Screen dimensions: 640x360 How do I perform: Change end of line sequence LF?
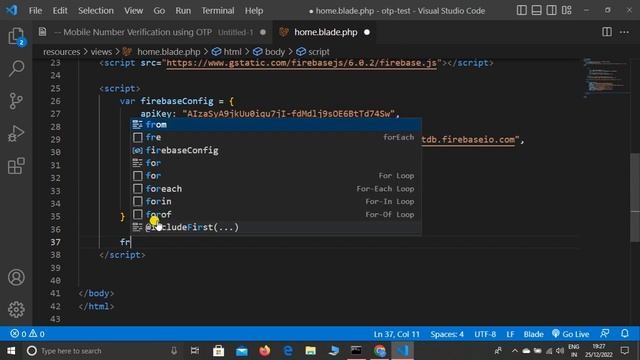[x=510, y=334]
